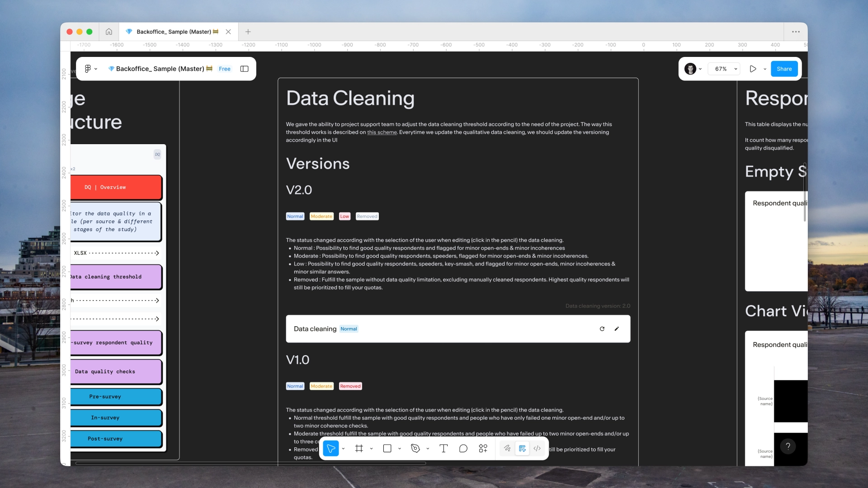Open the comment tool

point(463,448)
